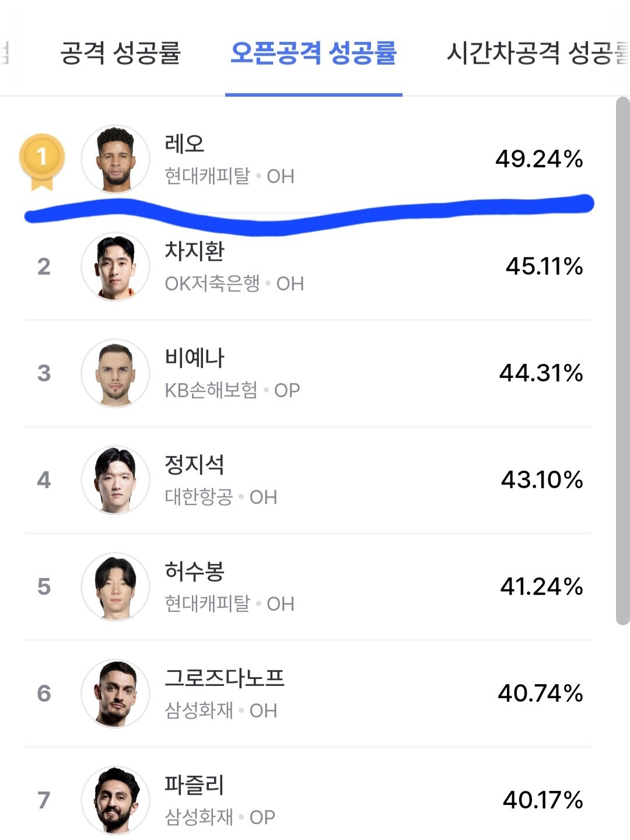Screen dimensions: 630x840
Task: Open 레오's player profile photo
Action: pyautogui.click(x=116, y=159)
